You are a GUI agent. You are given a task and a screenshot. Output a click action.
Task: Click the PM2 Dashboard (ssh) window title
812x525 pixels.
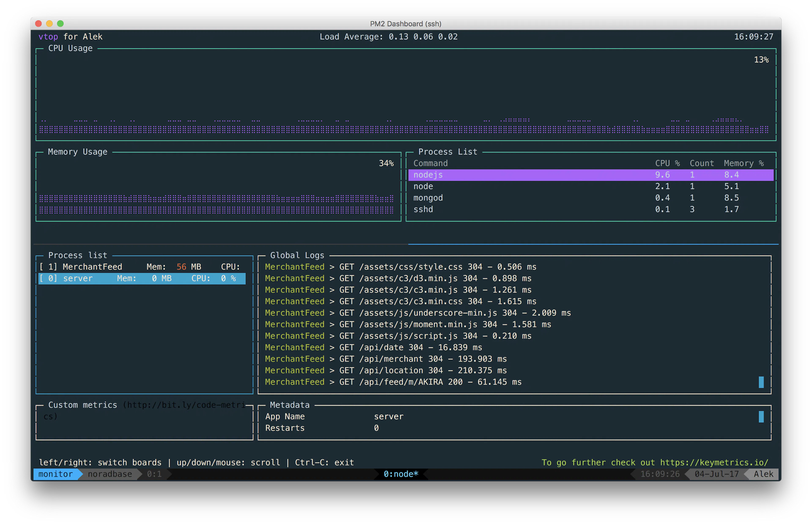(x=406, y=24)
